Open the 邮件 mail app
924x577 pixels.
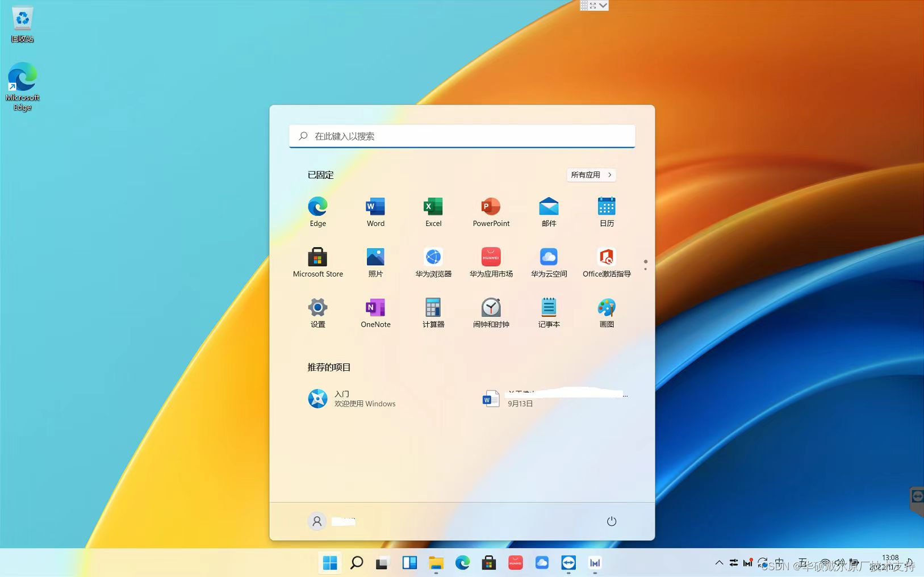[549, 212]
